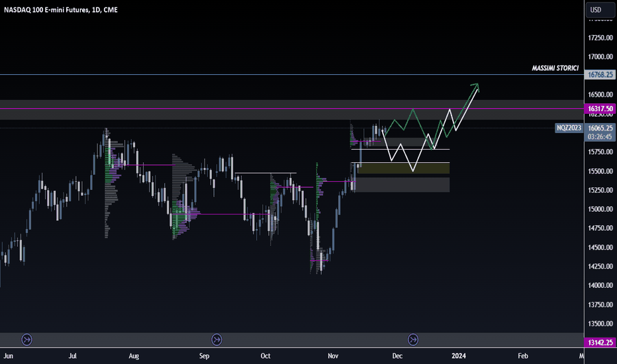Click the 14750.00 price axis value
Image resolution: width=617 pixels, height=364 pixels.
[x=600, y=228]
